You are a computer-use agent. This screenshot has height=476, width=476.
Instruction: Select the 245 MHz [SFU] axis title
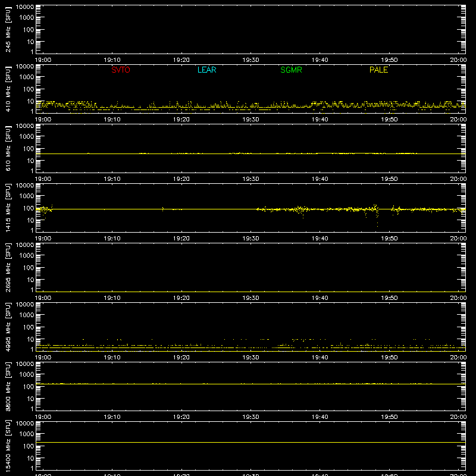[x=8, y=29]
